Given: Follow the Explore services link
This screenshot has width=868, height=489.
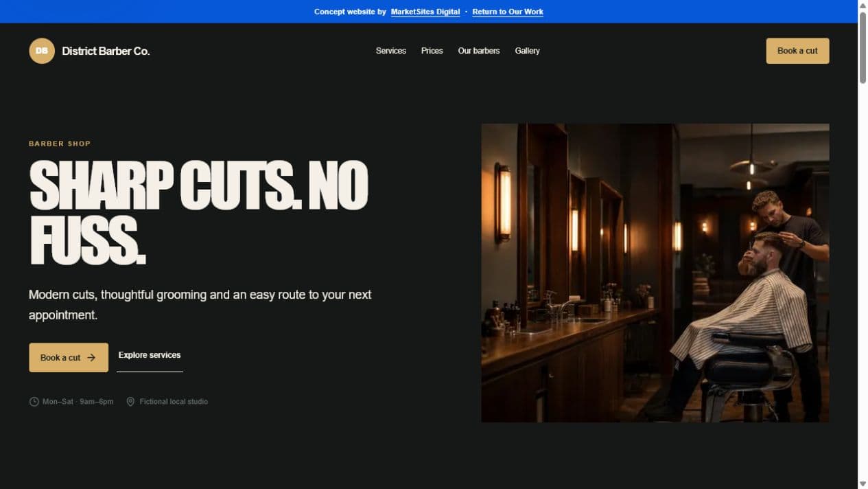Looking at the screenshot, I should (150, 356).
